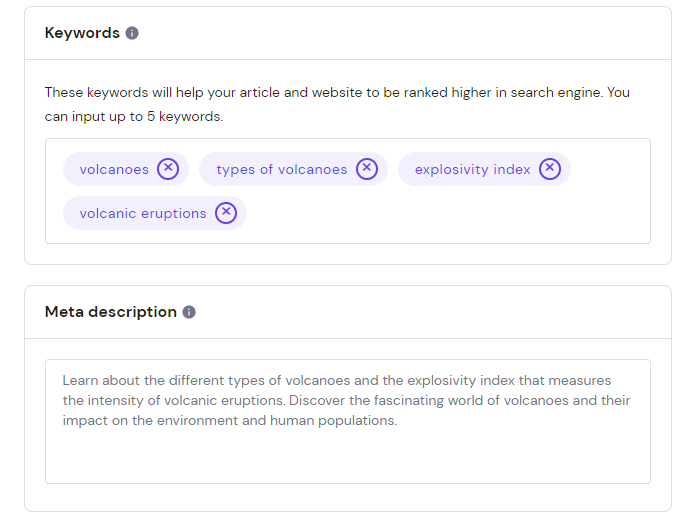Open the Meta description info icon

(x=189, y=312)
